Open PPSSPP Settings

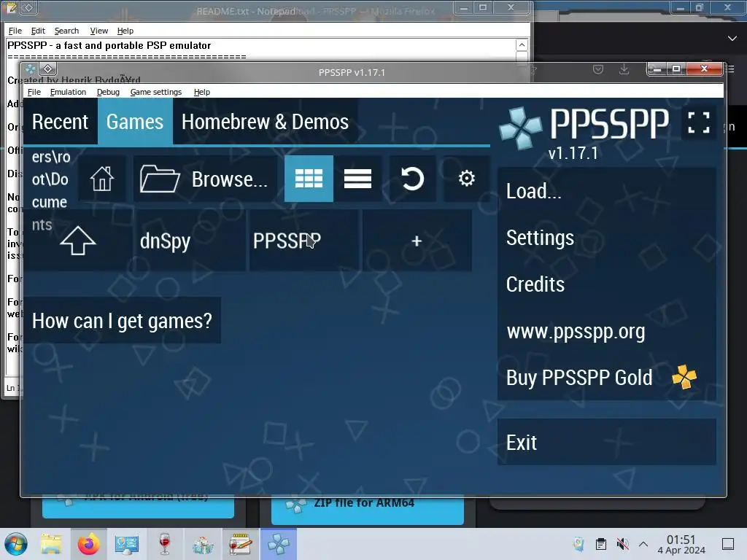pos(606,238)
